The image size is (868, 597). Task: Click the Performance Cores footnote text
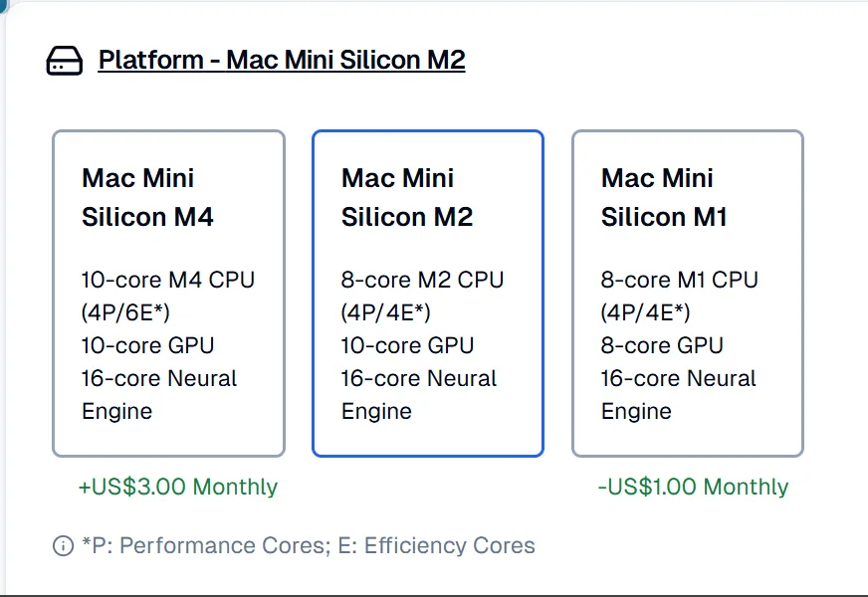click(309, 546)
